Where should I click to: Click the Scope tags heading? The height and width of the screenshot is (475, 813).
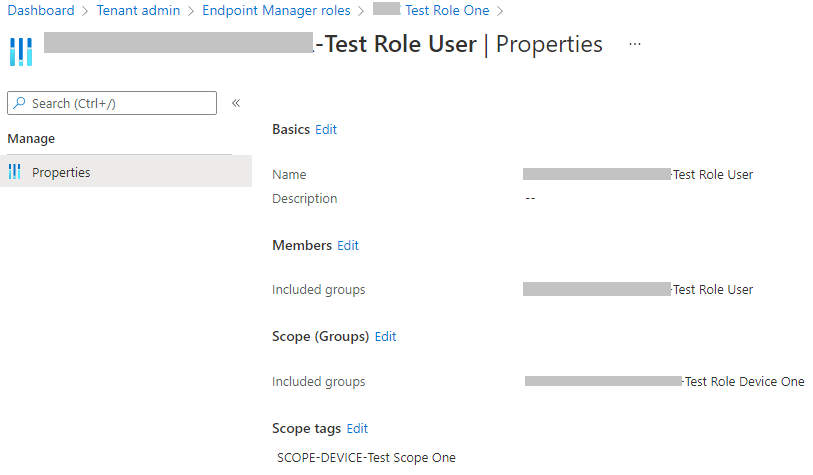pyautogui.click(x=306, y=428)
